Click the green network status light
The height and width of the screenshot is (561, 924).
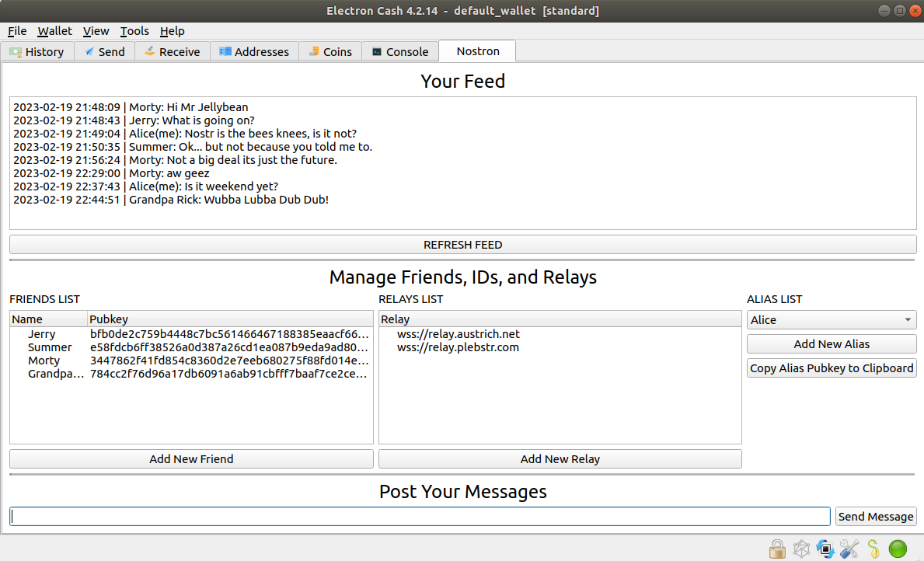898,549
